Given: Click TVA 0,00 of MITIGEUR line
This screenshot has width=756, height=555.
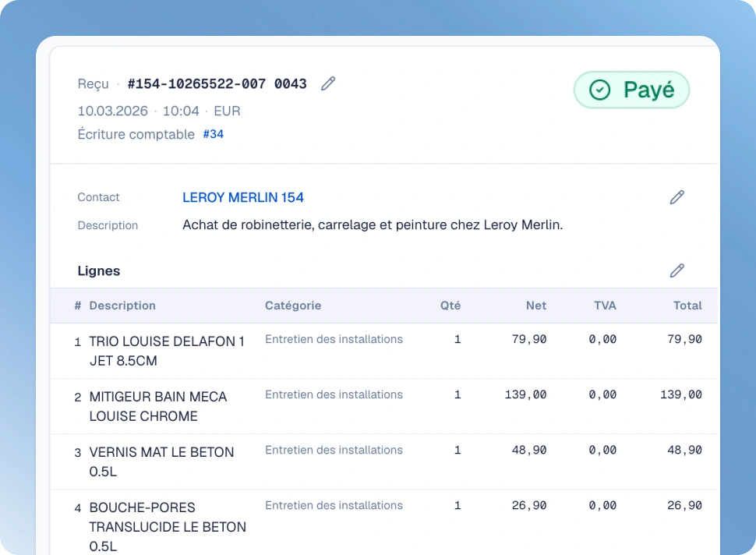Looking at the screenshot, I should (602, 395).
